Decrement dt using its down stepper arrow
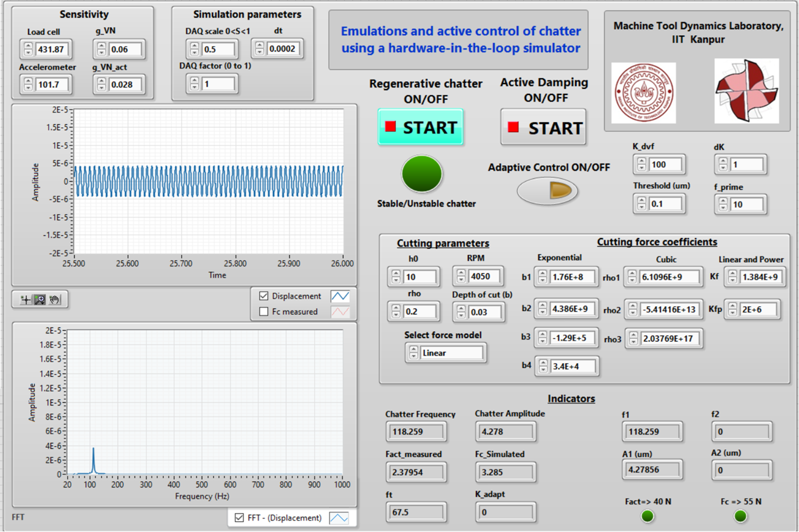This screenshot has width=799, height=532. (x=260, y=51)
